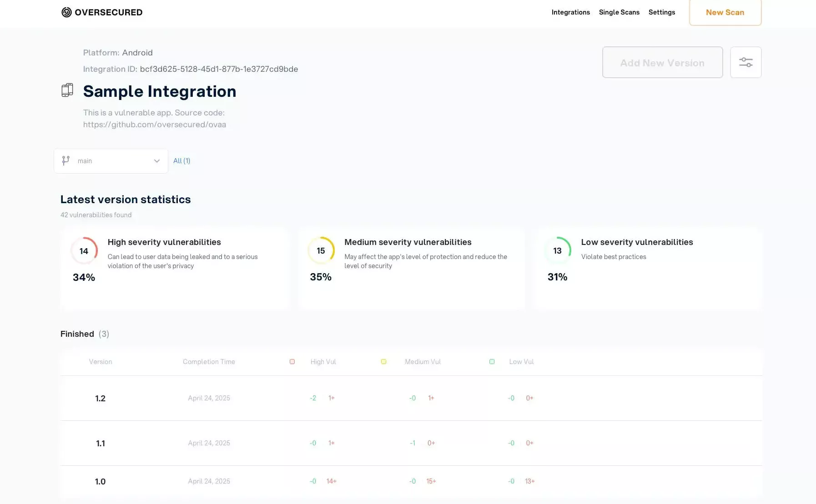Viewport: 816px width, 504px height.
Task: Open the filter sliders icon near Add New Version
Action: tap(745, 62)
